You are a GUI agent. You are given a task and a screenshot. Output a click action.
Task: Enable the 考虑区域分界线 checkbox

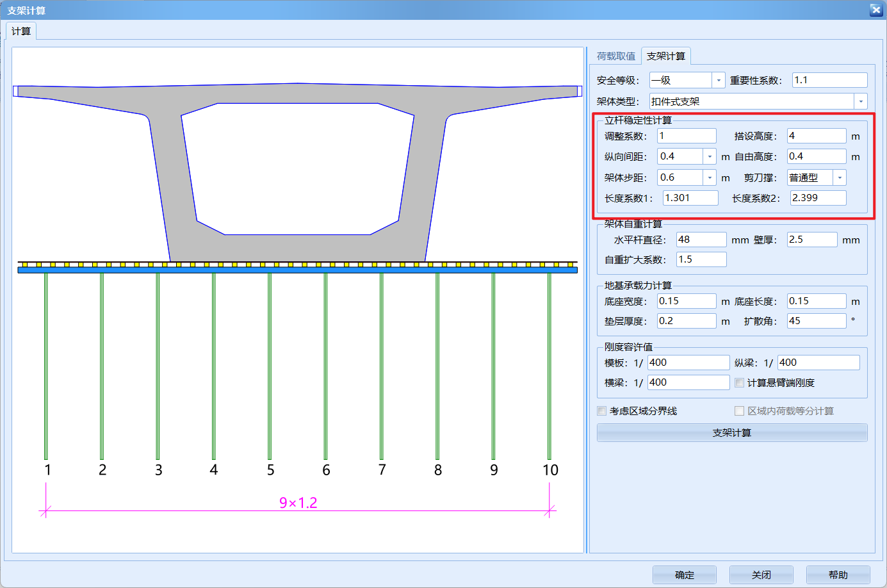click(602, 411)
